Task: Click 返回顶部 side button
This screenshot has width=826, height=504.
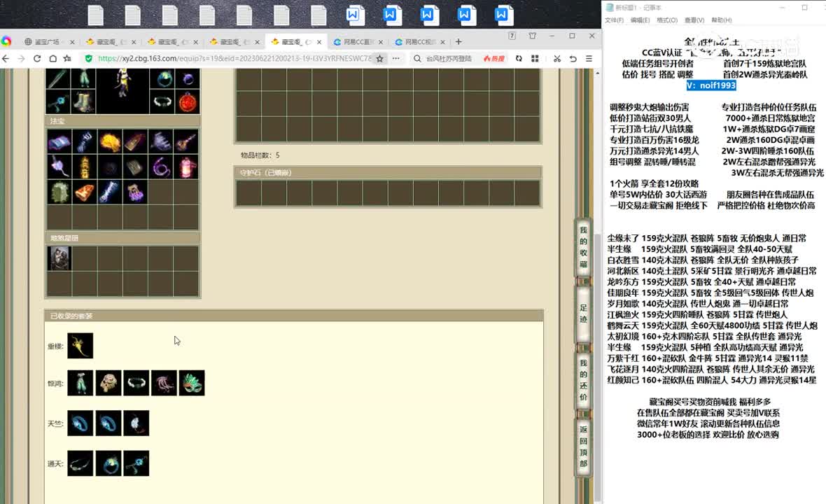Action: [583, 447]
